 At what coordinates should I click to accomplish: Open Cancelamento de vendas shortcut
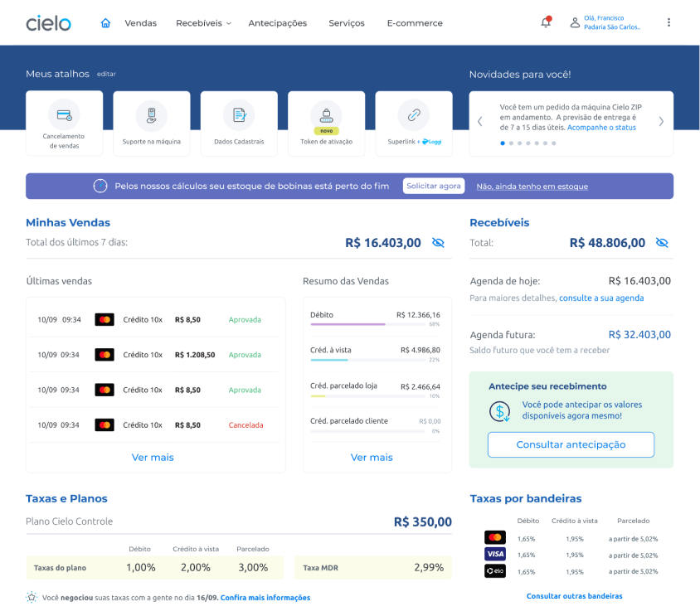[65, 124]
